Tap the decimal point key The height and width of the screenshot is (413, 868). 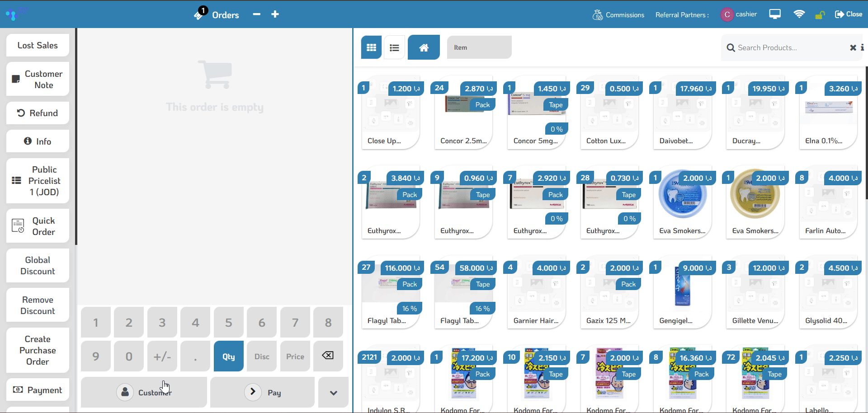[x=195, y=356]
